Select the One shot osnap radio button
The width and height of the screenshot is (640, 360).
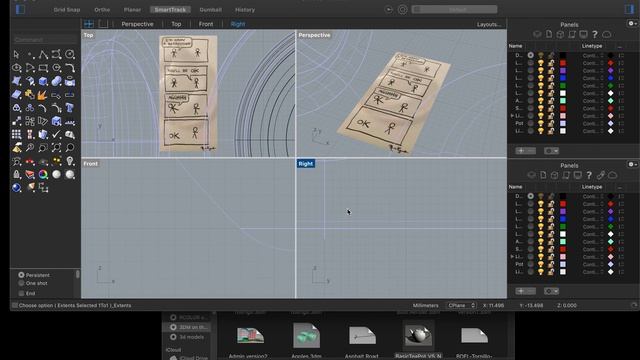(x=21, y=283)
